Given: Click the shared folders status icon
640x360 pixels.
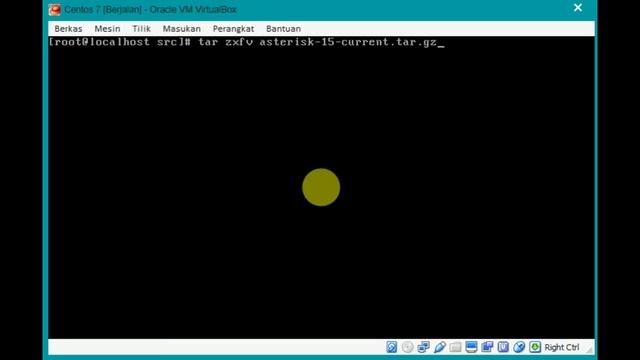Looking at the screenshot, I should point(455,347).
